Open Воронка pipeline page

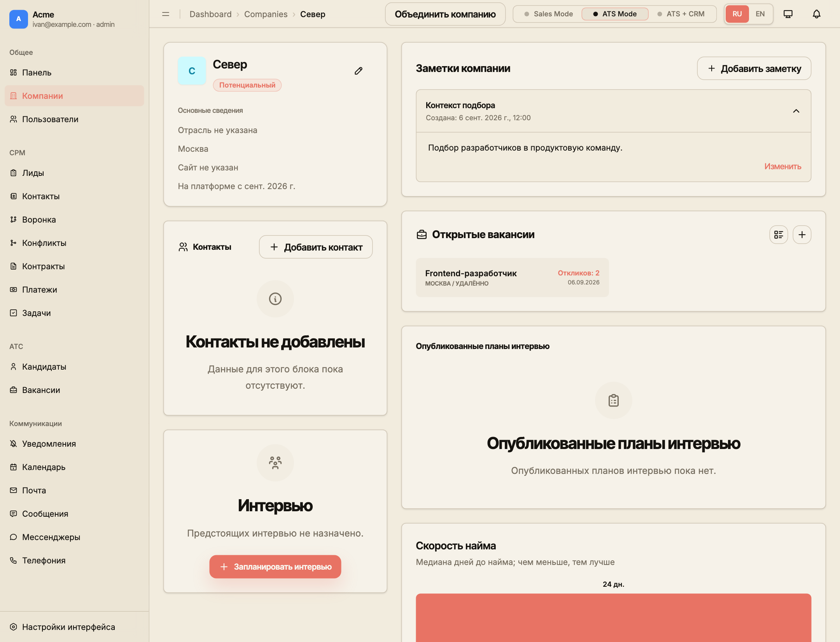(x=74, y=219)
